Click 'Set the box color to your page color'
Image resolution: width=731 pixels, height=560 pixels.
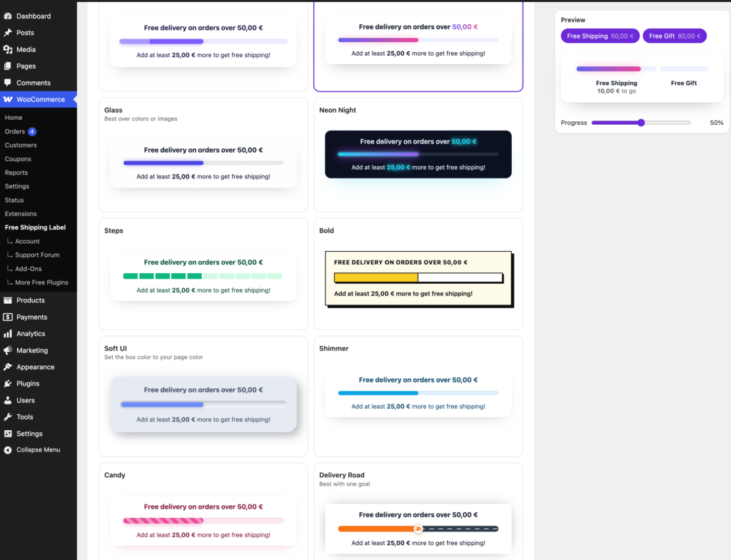tap(153, 357)
